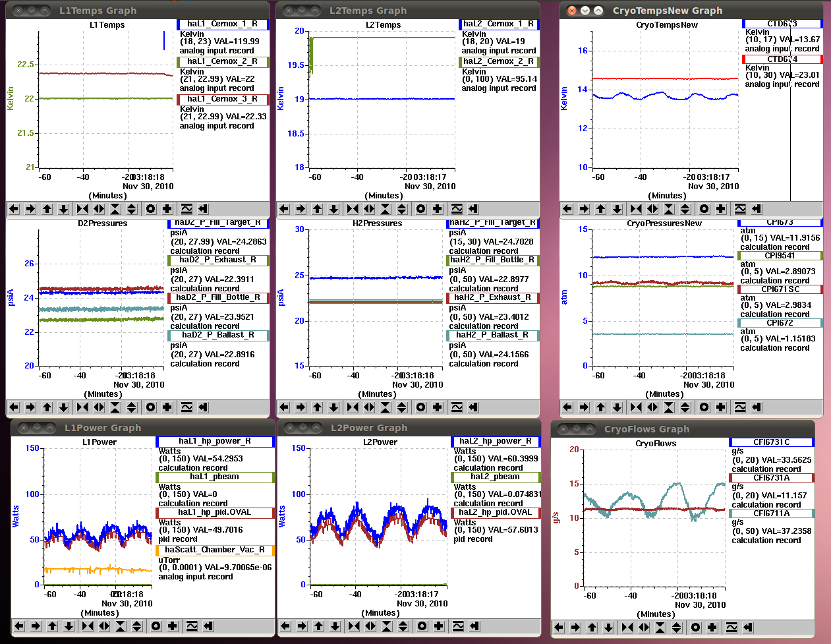Zoom in X axis on CryoFlows graph

click(x=627, y=628)
